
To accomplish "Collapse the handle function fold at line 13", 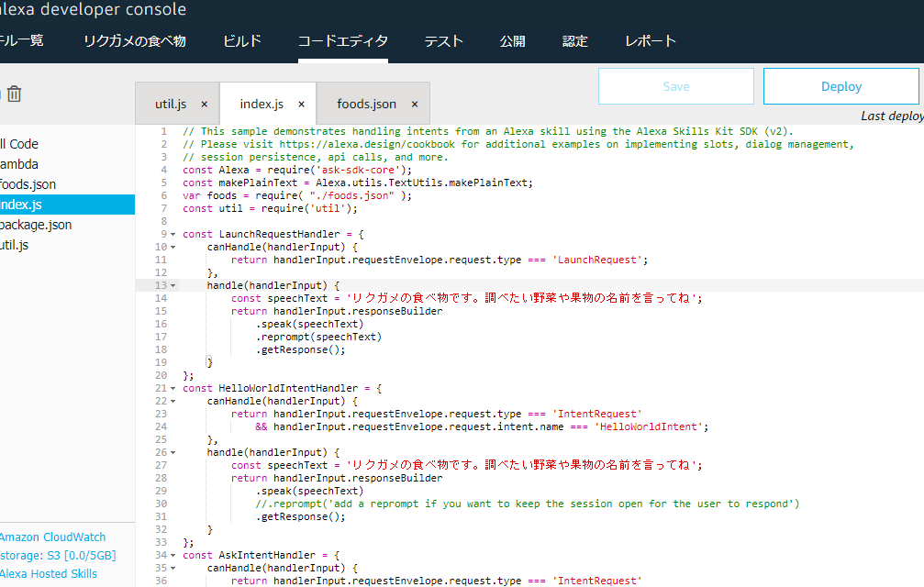I will click(173, 285).
